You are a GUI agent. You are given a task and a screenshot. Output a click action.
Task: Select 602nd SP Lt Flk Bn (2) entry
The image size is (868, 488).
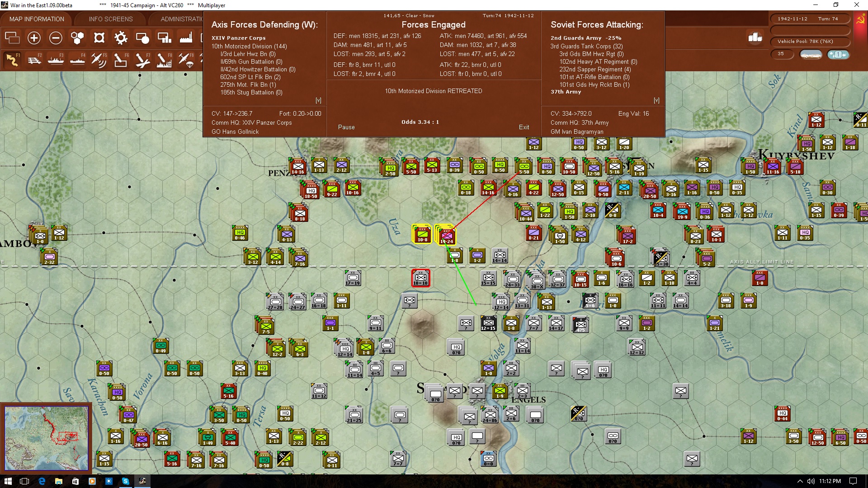[x=250, y=77]
